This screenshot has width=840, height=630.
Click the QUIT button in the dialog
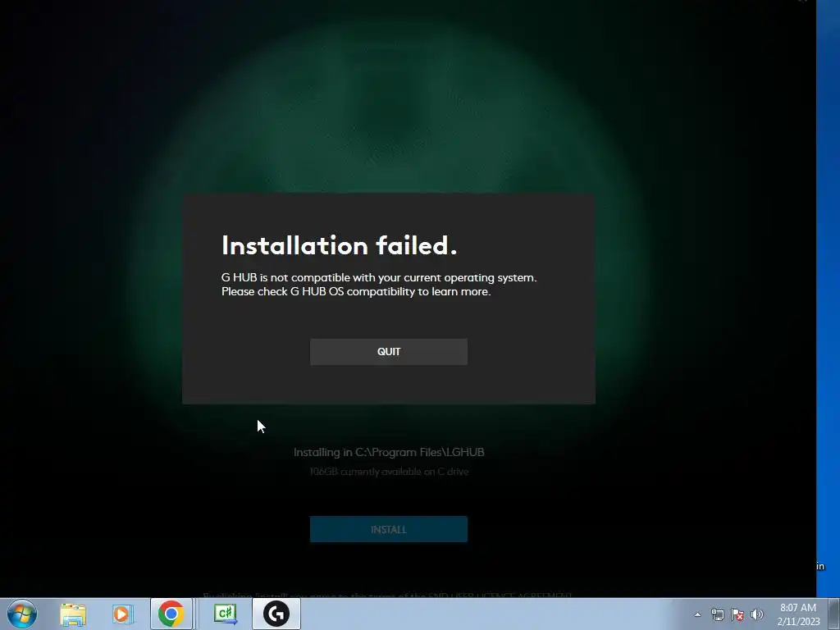tap(388, 351)
